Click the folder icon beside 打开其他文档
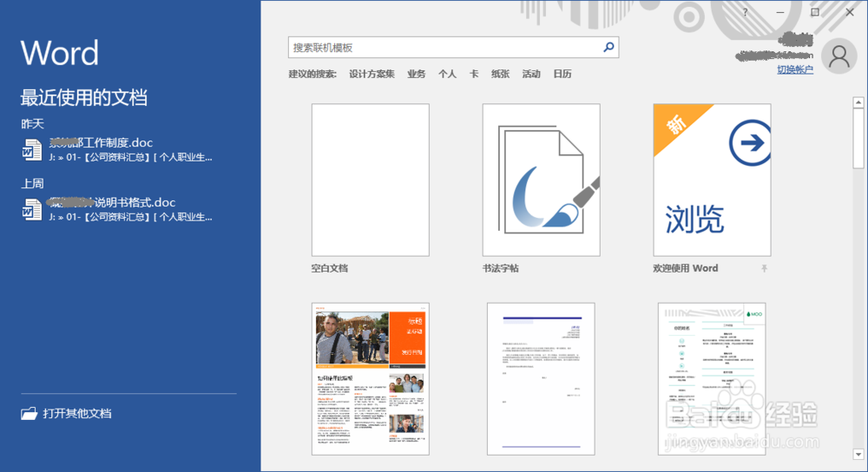 coord(29,413)
